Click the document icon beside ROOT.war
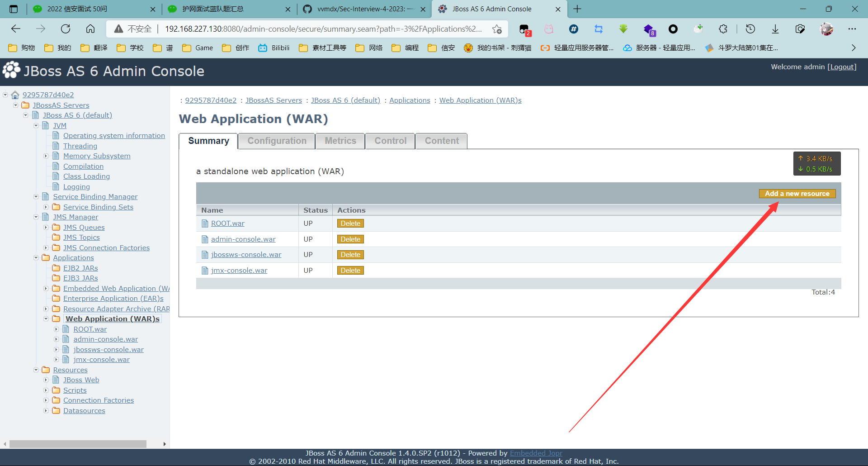 pyautogui.click(x=205, y=223)
